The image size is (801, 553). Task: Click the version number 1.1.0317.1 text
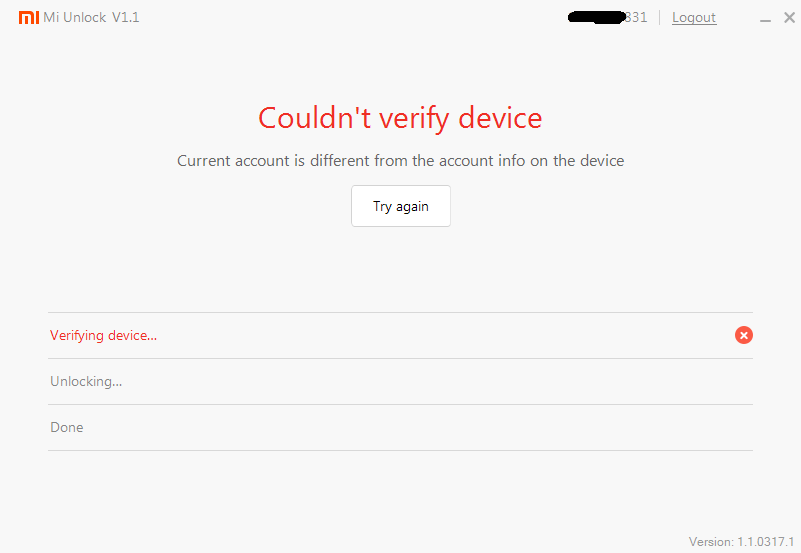coord(741,541)
